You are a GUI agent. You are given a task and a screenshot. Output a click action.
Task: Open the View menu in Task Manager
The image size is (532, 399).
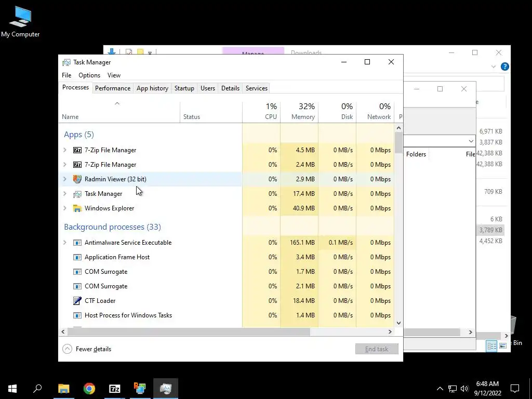[x=114, y=75]
